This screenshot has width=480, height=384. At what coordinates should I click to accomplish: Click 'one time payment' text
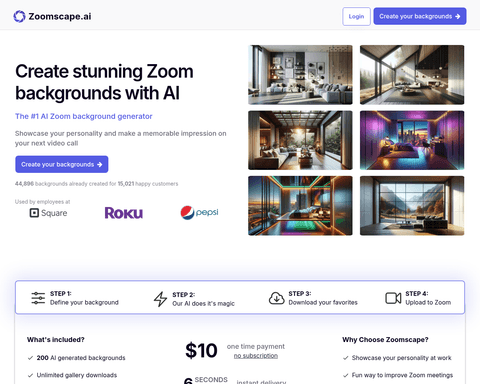click(256, 346)
